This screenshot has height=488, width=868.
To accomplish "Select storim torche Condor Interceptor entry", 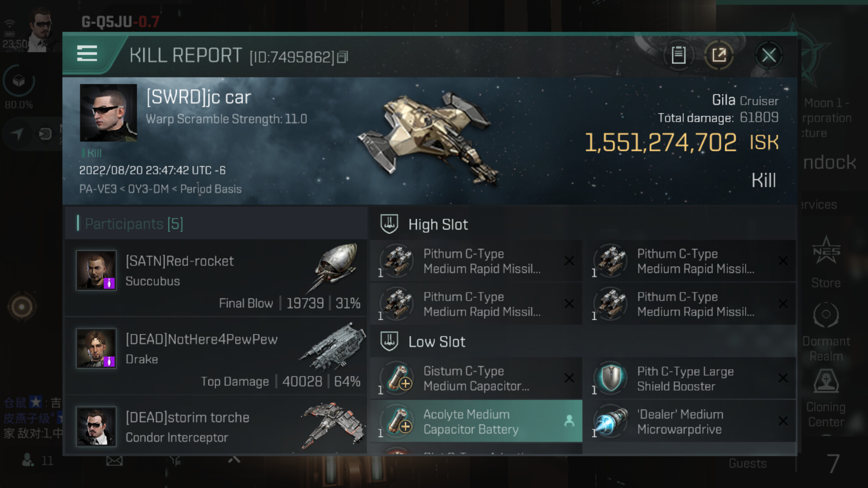I will tap(216, 426).
